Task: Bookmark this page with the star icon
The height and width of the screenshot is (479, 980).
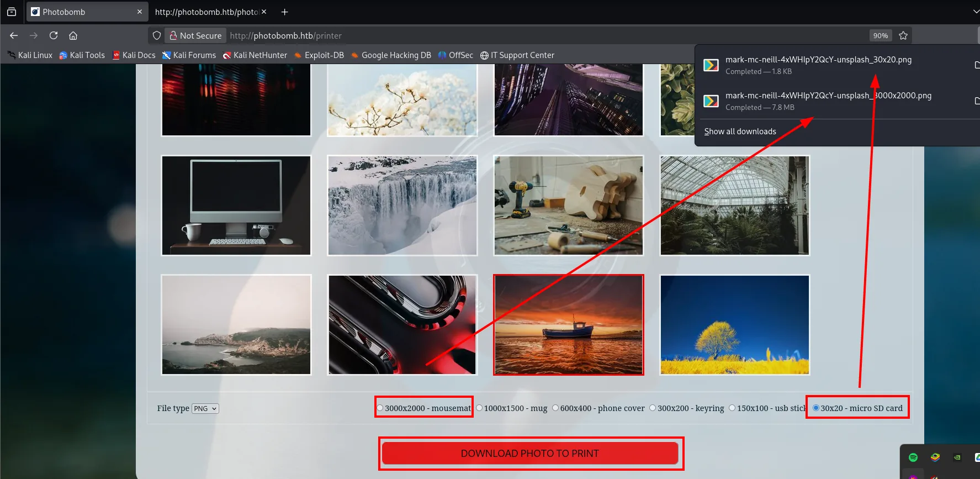Action: click(x=903, y=35)
